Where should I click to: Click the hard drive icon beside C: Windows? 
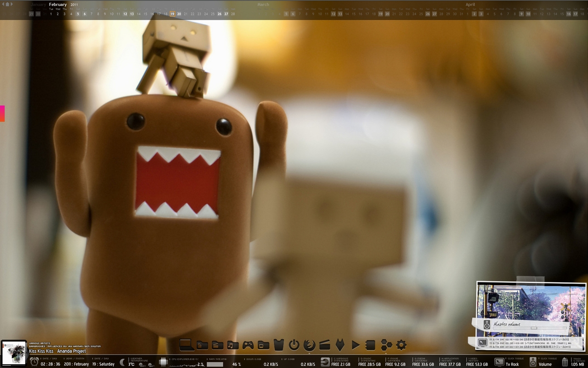pyautogui.click(x=325, y=362)
